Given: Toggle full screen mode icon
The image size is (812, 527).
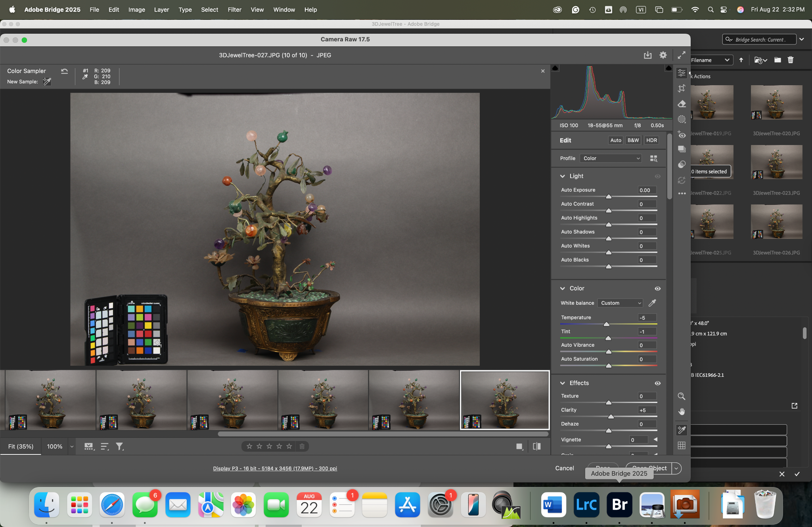Looking at the screenshot, I should point(681,55).
